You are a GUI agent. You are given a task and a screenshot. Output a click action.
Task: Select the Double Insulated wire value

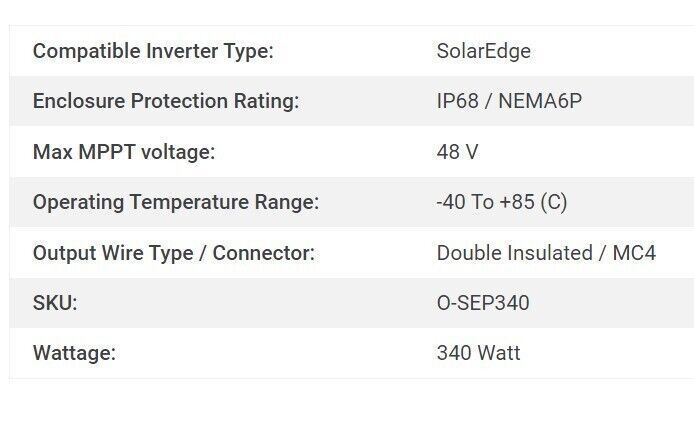(x=513, y=253)
